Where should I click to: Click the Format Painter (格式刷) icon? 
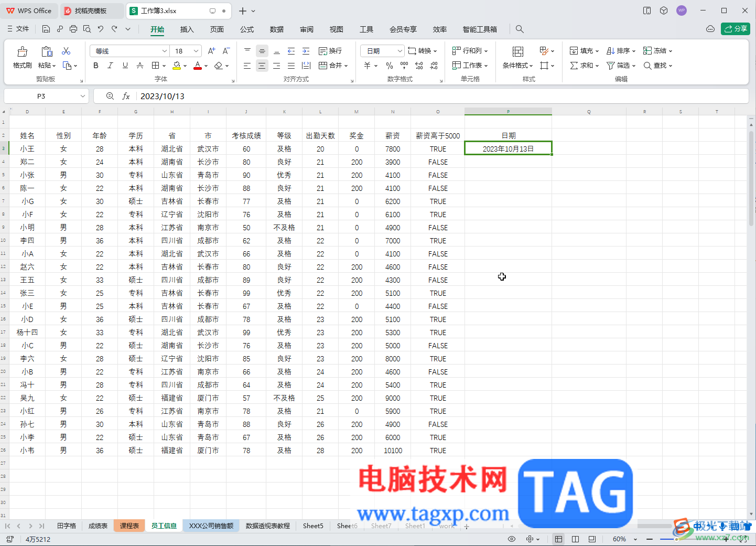(22, 52)
